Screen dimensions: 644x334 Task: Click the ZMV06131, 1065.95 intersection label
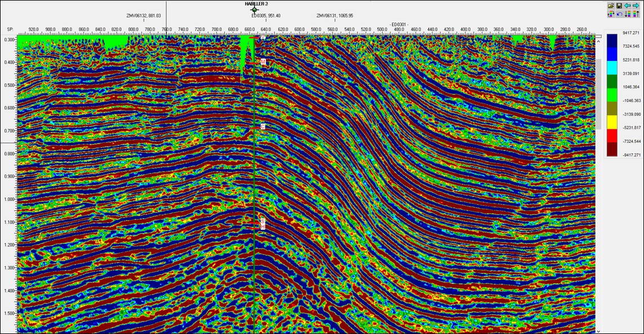(x=335, y=16)
